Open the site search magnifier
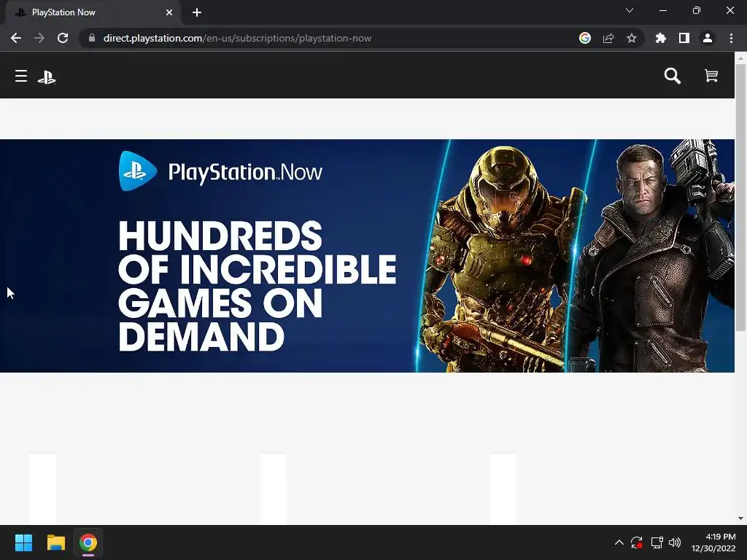This screenshot has width=747, height=560. [672, 76]
